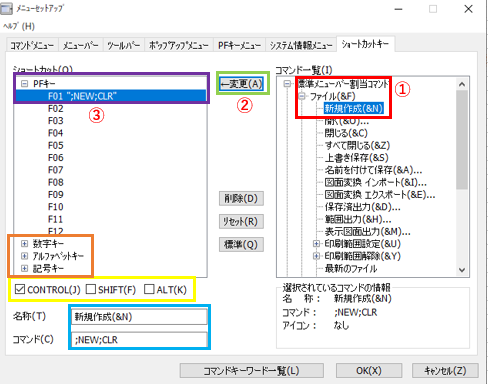Switch to the メニューバー tab
The width and height of the screenshot is (488, 384).
(x=80, y=45)
